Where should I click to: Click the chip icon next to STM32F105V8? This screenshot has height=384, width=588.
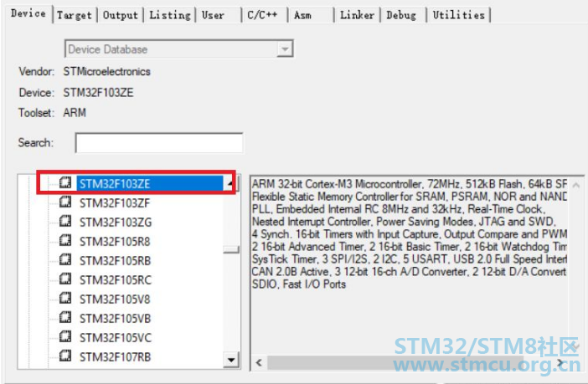point(66,299)
